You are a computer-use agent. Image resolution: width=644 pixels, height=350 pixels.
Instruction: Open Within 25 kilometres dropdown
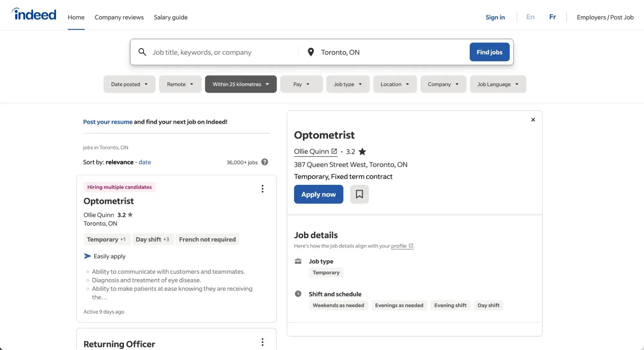(241, 84)
